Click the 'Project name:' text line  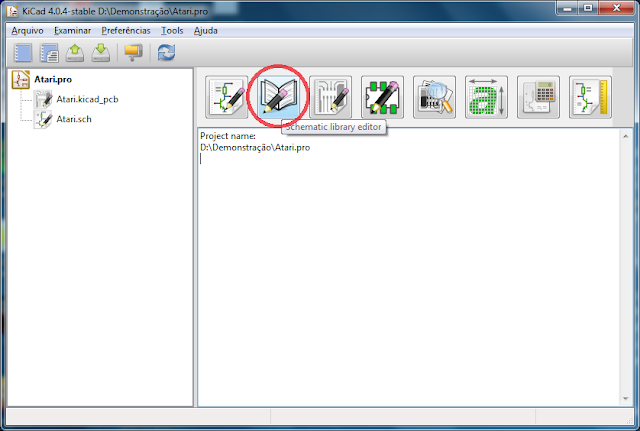point(228,136)
